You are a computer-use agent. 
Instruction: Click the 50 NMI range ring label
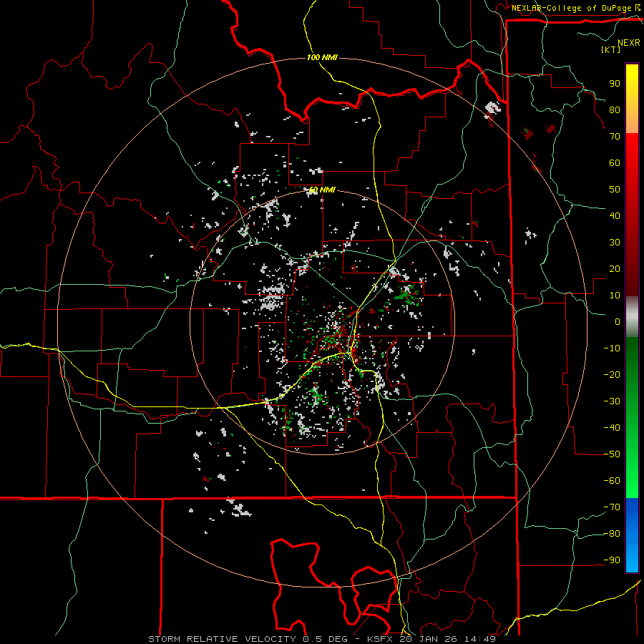point(322,190)
